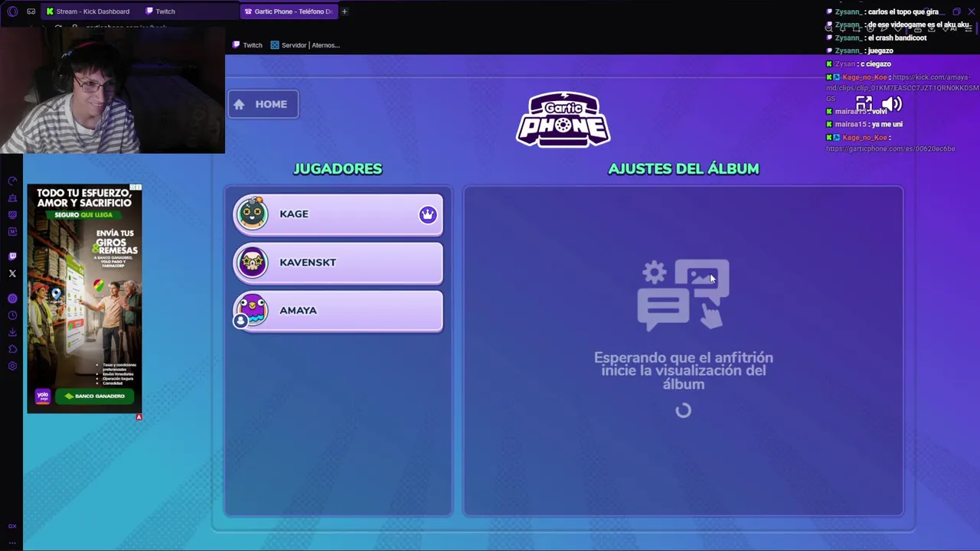Click chat message 'c ciegazo'
Viewport: 980px width, 551px height.
pos(875,64)
